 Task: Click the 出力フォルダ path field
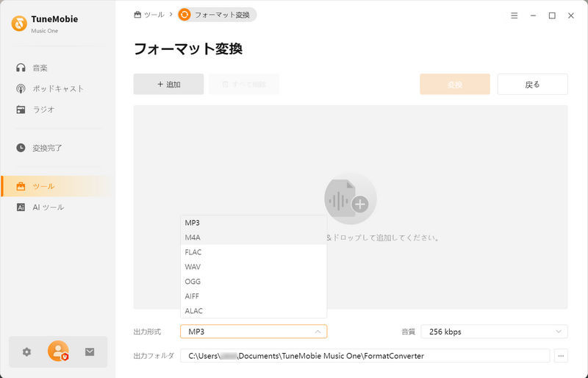365,355
